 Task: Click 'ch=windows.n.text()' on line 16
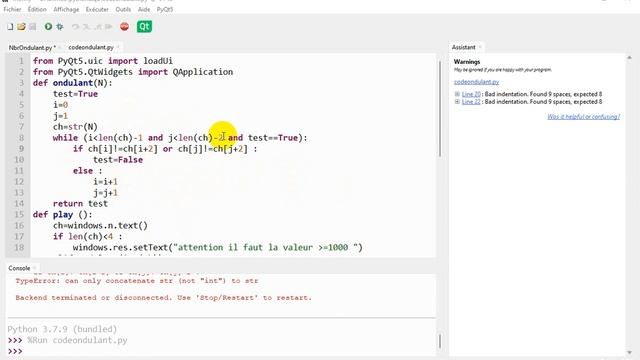click(100, 226)
